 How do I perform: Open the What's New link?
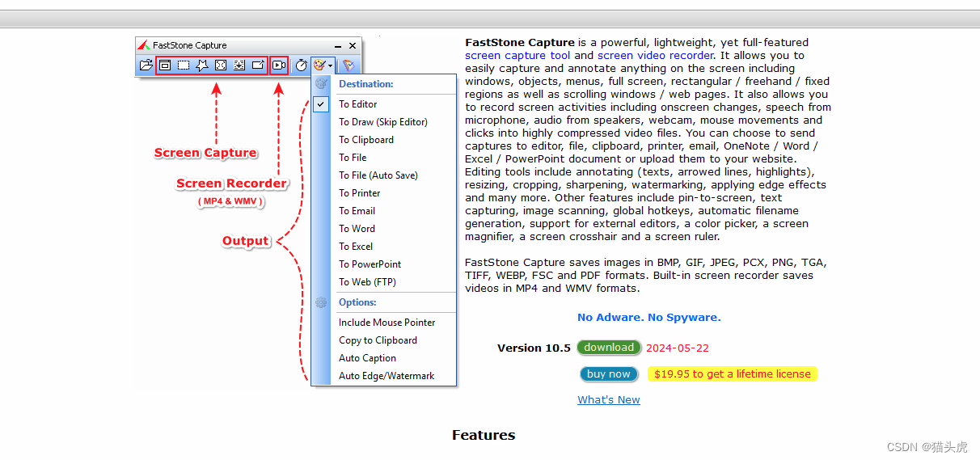[609, 400]
